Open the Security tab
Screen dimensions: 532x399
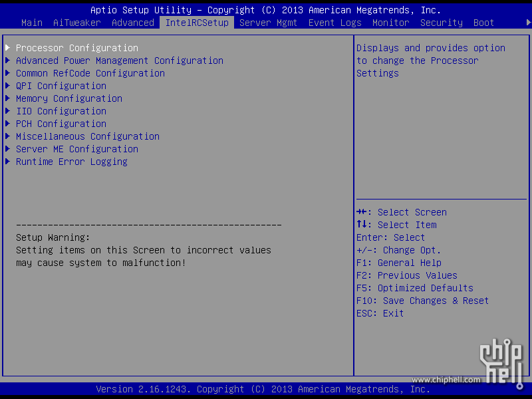pos(442,23)
